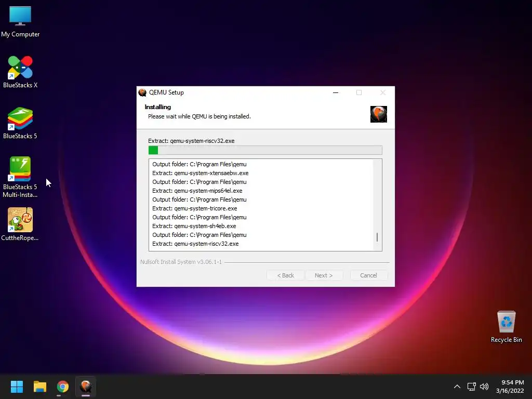Click 'Please wait while QEMU is being installed'
Screen dimensions: 532x399
(199, 116)
